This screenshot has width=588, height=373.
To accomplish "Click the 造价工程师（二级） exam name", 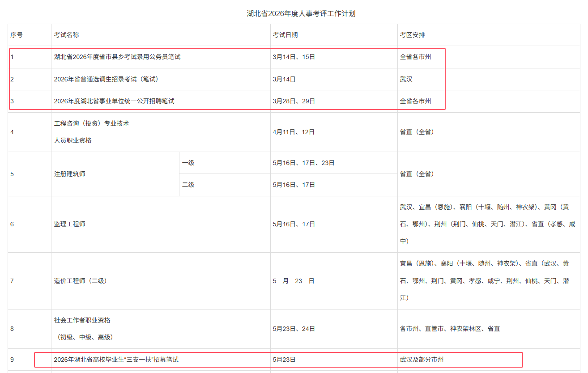I will (x=81, y=281).
